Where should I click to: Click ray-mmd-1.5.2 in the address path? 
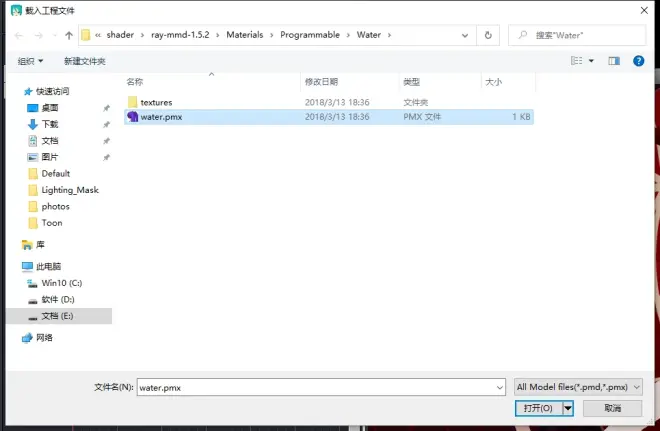tap(180, 35)
